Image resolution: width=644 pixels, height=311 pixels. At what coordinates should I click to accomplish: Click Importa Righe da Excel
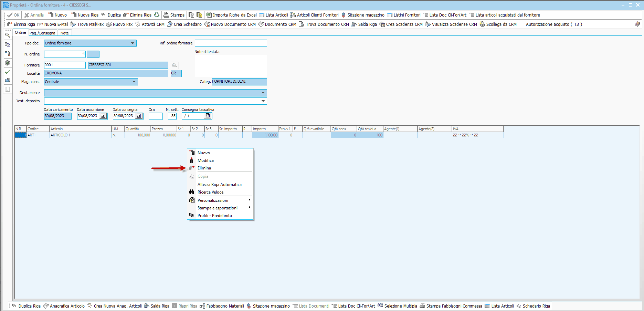click(231, 15)
